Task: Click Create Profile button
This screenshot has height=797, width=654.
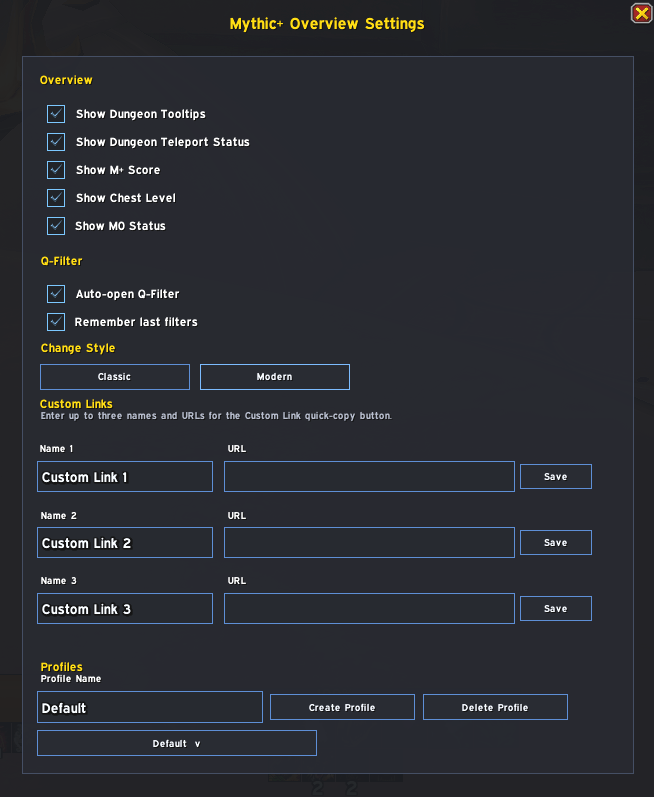Action: (x=342, y=707)
